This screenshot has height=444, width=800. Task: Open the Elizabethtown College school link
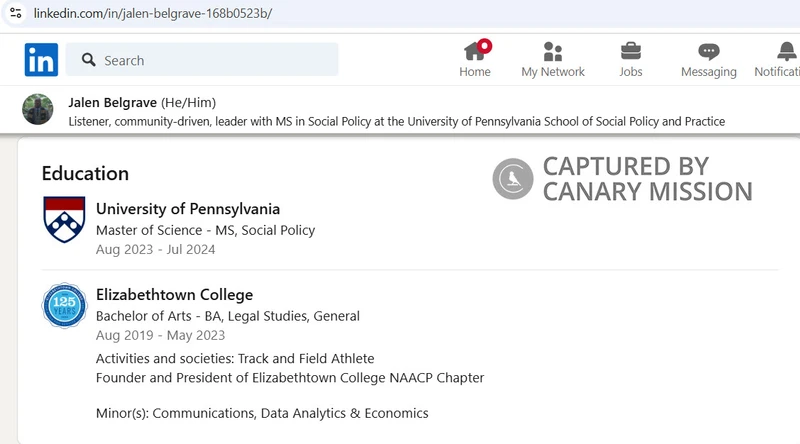174,294
